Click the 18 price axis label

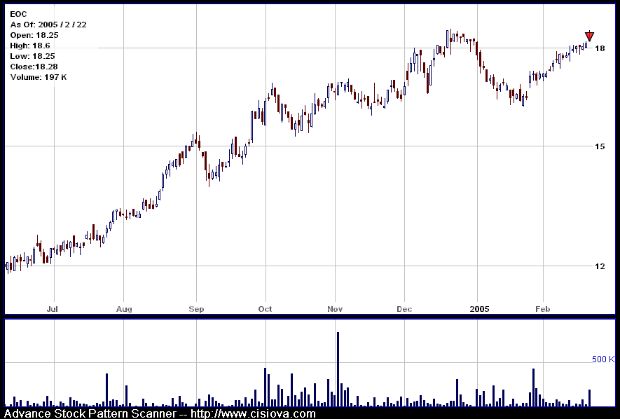click(x=600, y=48)
